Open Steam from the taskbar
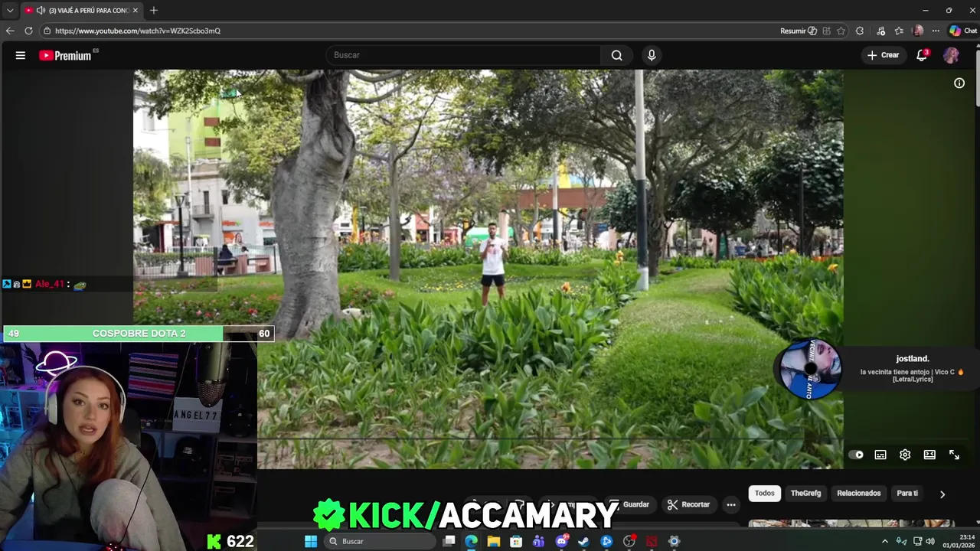Image resolution: width=980 pixels, height=551 pixels. click(583, 541)
